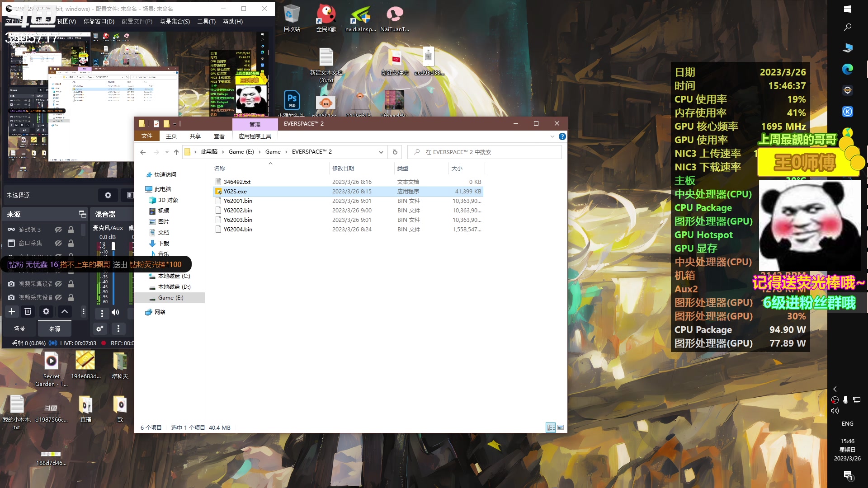The image size is (868, 488).
Task: Open source properties gear in sources toolbar
Action: click(x=46, y=311)
